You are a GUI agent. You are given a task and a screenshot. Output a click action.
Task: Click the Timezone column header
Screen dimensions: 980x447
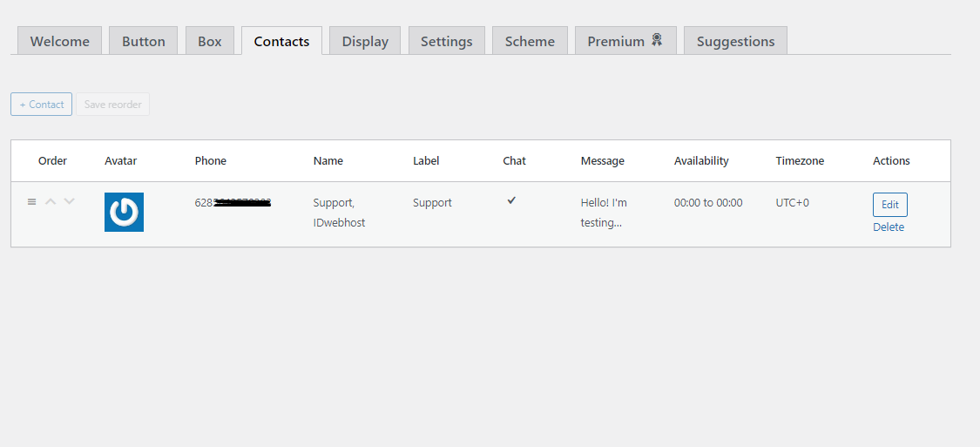coord(800,160)
